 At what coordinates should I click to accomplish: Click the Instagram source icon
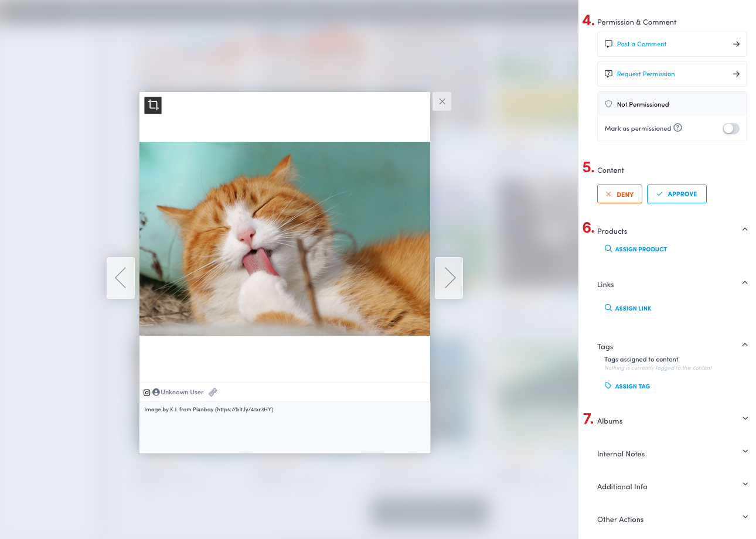point(147,393)
